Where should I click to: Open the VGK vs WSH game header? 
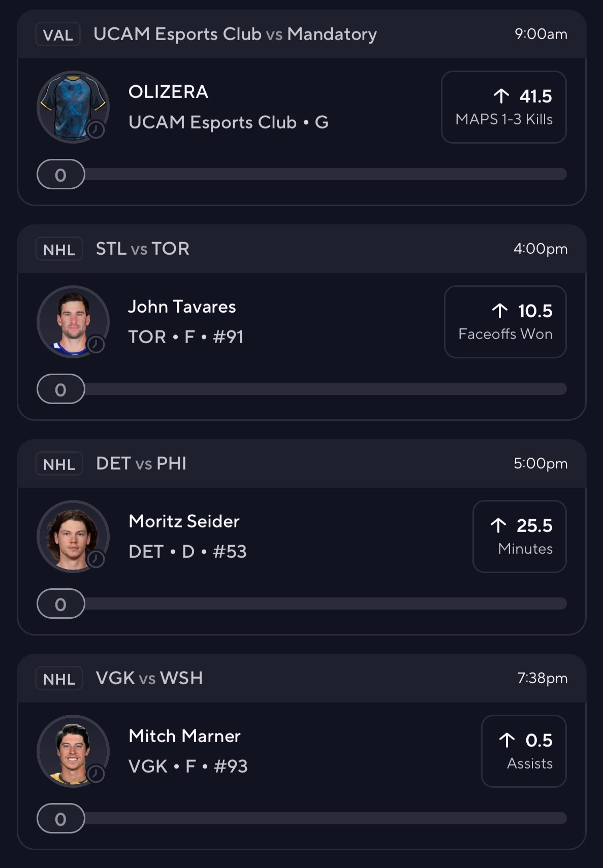[149, 679]
